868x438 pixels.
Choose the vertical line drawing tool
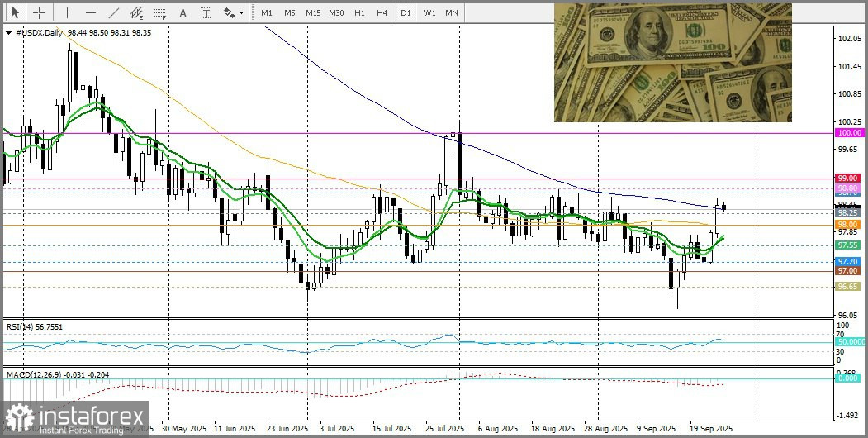point(67,12)
